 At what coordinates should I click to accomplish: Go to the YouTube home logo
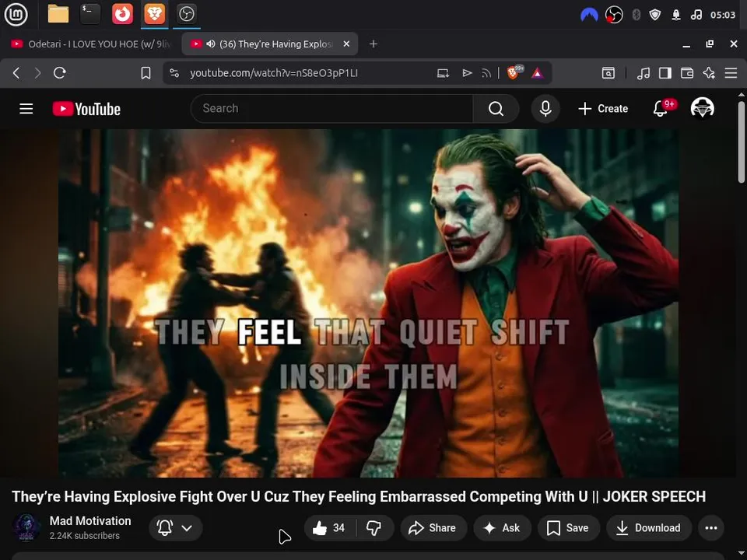(x=86, y=109)
